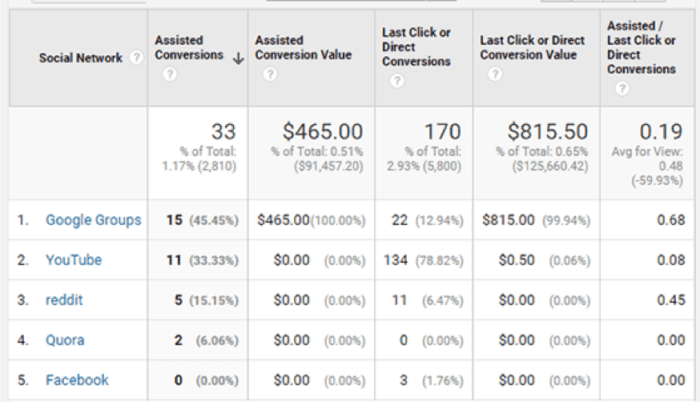Click the Last Click or Direct Conversions header
The height and width of the screenshot is (402, 700).
tap(416, 47)
